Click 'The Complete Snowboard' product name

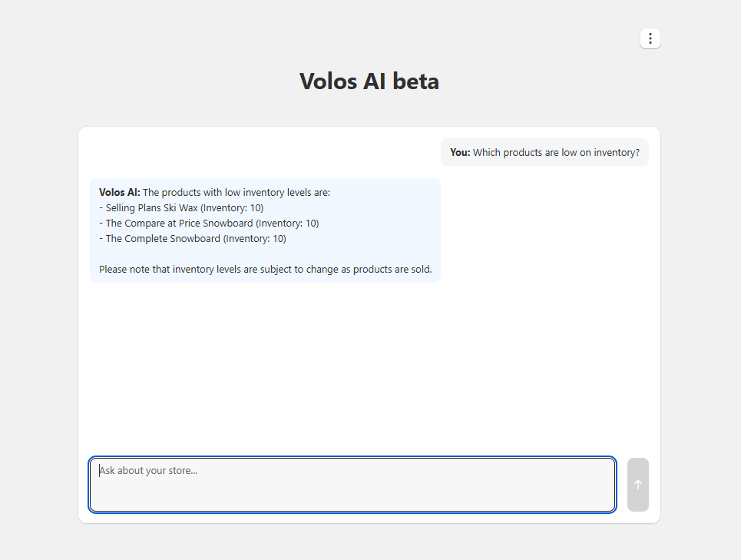tap(163, 239)
